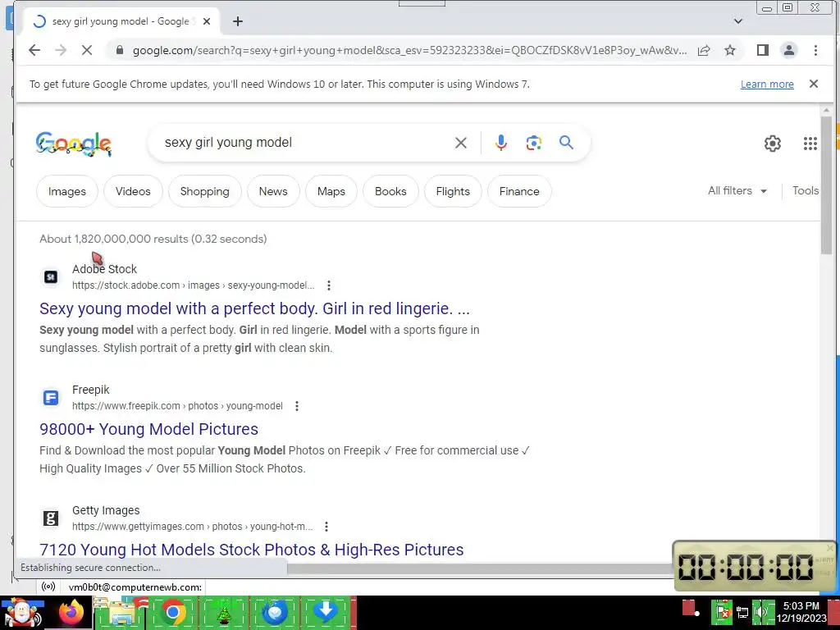Open 98000+ Young Model Pictures link

(x=149, y=429)
